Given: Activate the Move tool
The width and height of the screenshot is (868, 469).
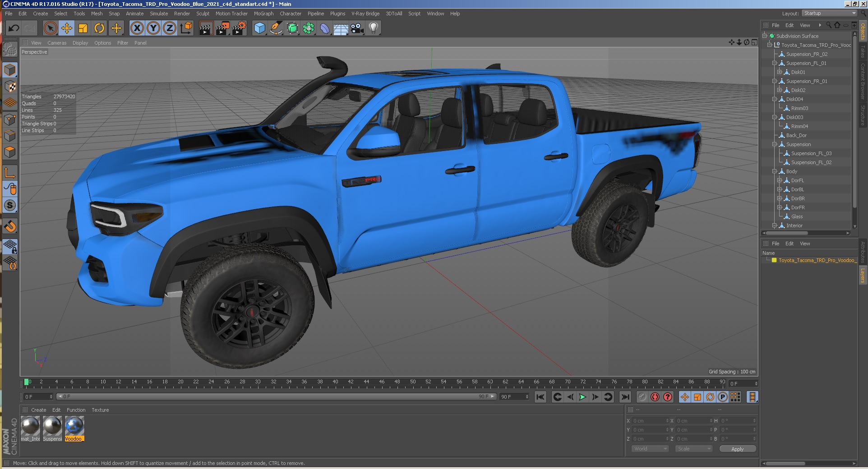Looking at the screenshot, I should (x=67, y=28).
